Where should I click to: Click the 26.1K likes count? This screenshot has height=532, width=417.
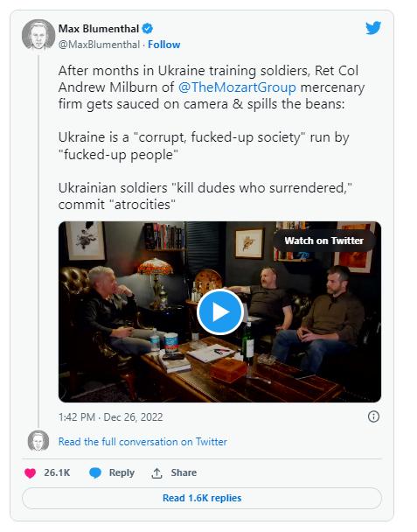click(x=57, y=472)
